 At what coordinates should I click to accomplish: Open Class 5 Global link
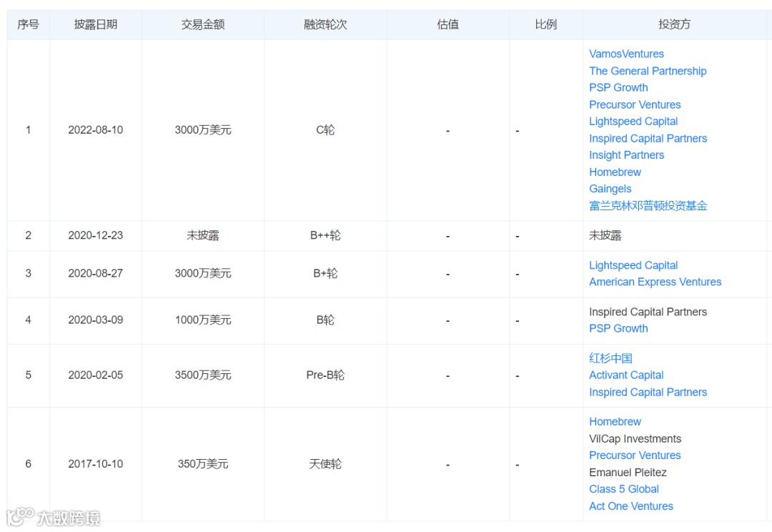point(624,489)
